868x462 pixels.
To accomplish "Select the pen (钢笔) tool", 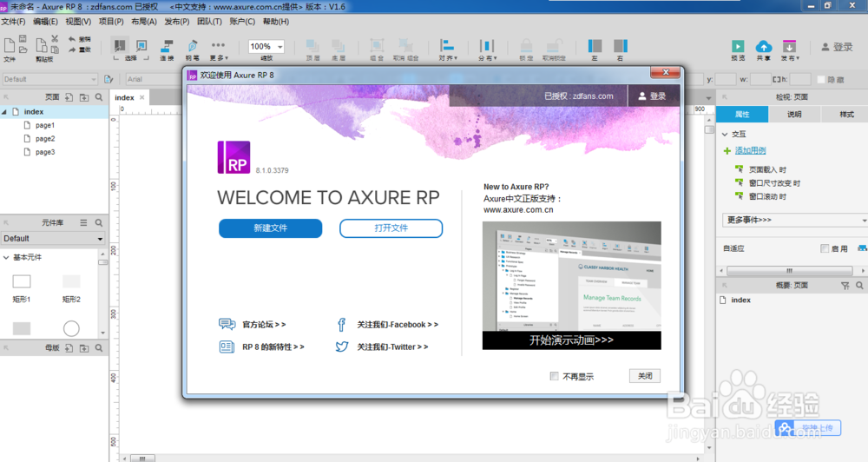I will click(x=192, y=46).
